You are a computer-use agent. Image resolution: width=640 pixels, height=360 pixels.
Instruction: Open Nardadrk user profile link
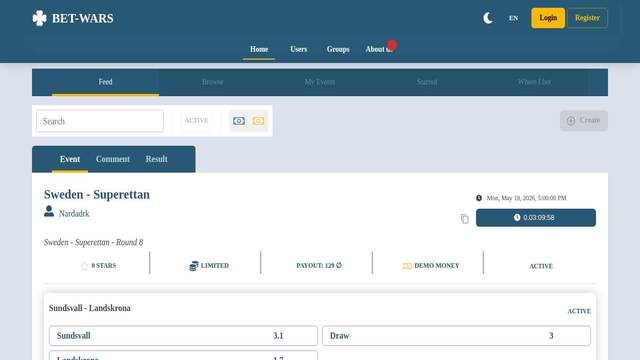click(x=74, y=213)
